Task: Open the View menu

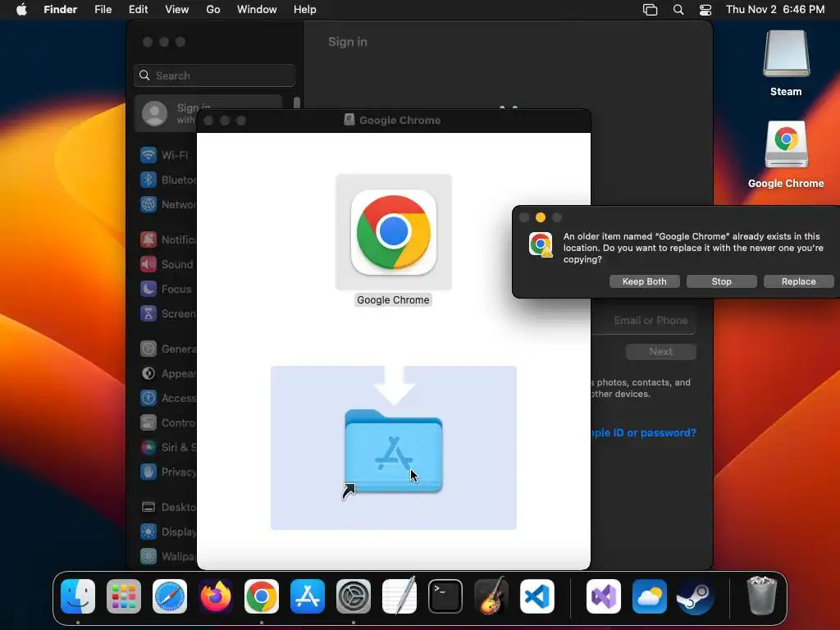Action: tap(177, 10)
